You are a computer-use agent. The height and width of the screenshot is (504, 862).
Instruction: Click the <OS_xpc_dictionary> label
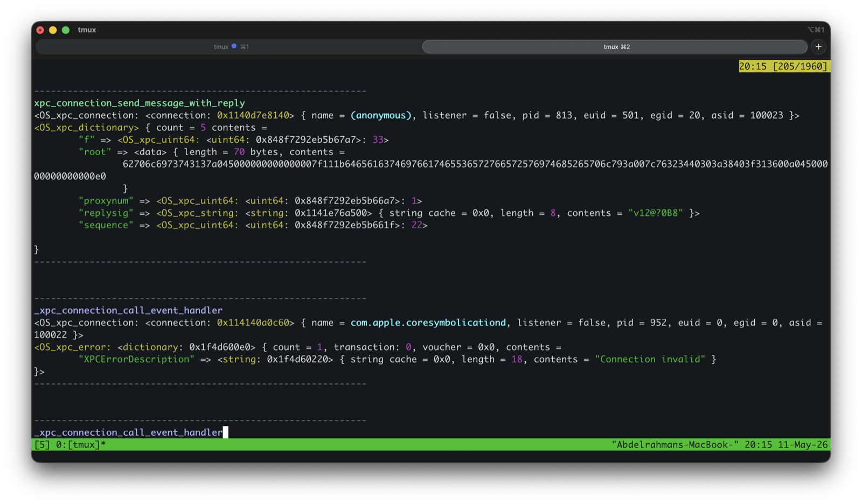click(87, 128)
